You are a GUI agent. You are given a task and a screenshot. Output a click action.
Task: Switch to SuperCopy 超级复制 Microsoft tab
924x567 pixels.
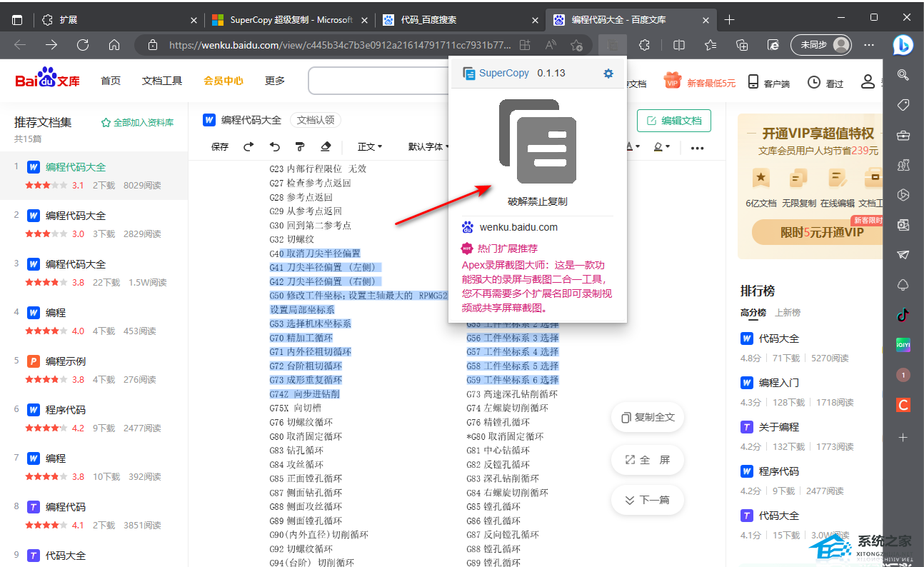289,20
